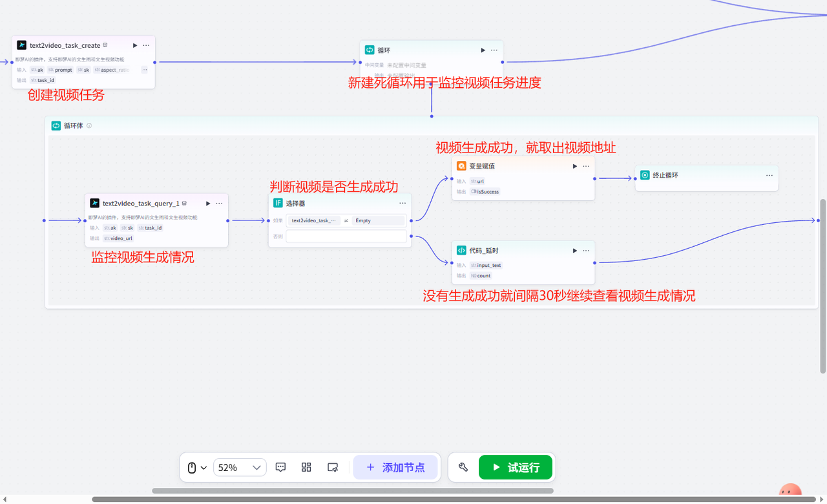The width and height of the screenshot is (827, 504).
Task: Open the debug wrench tool
Action: pos(463,467)
